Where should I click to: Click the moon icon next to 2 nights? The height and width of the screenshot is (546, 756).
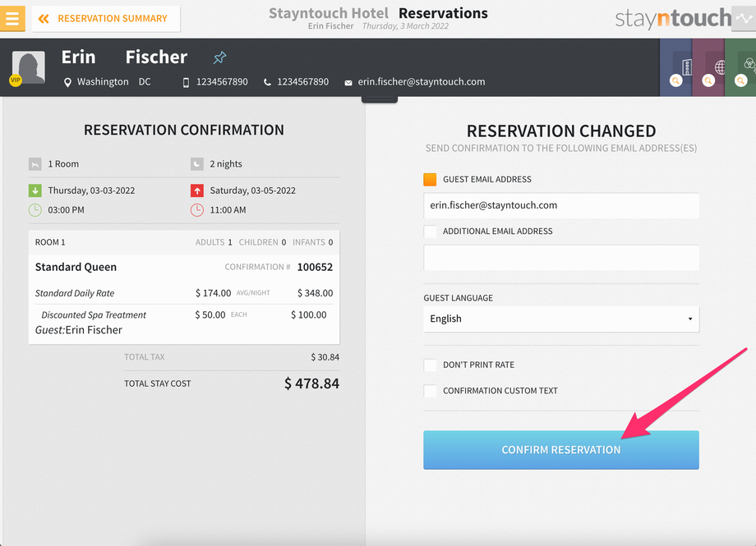(196, 164)
